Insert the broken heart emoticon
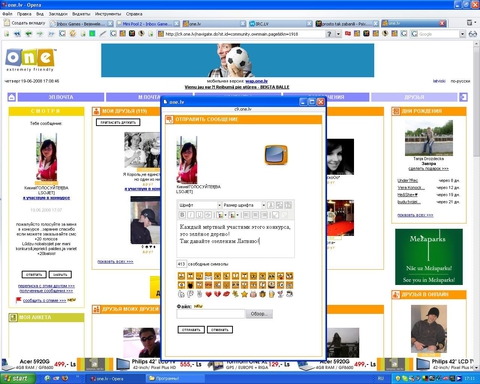This screenshot has height=384, width=480. (x=217, y=294)
